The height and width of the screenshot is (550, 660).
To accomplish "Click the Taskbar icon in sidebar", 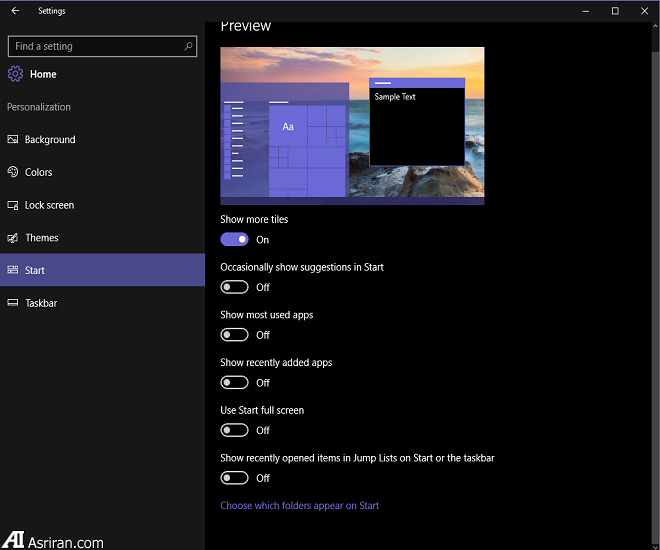I will tap(13, 303).
